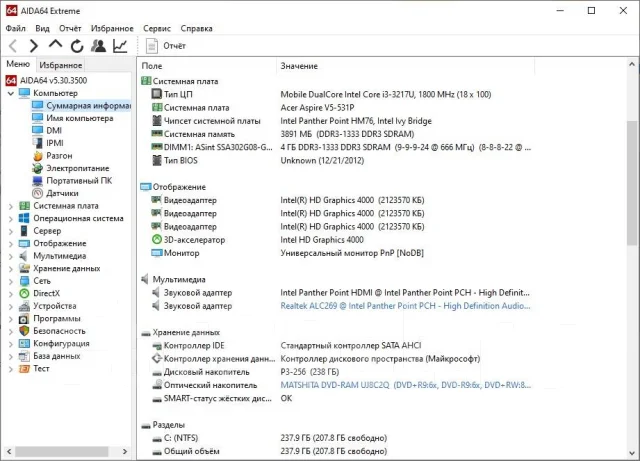640x461 pixels.
Task: Expand the Операционная система tree node
Action: click(11, 219)
